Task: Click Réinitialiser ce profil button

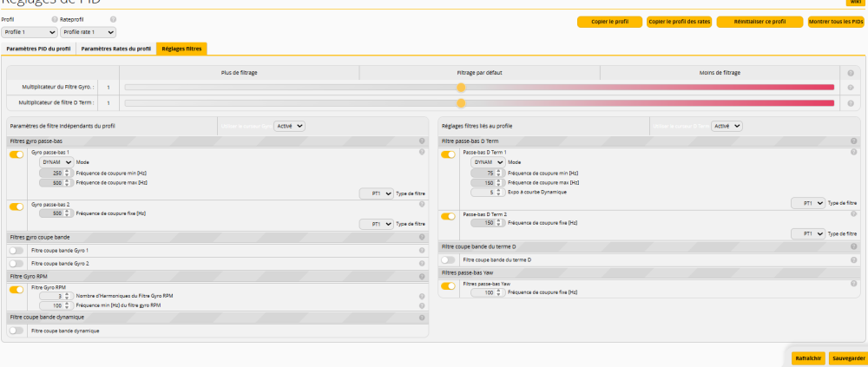Action: tap(759, 22)
